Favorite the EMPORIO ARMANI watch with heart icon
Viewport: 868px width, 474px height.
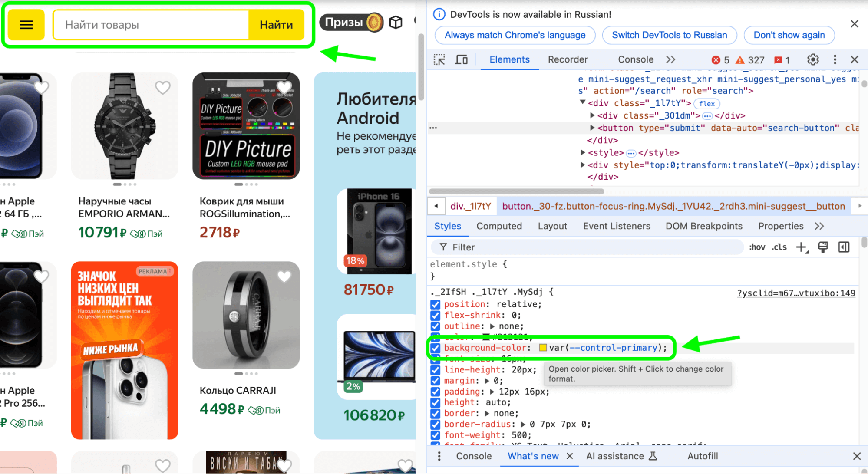(163, 88)
